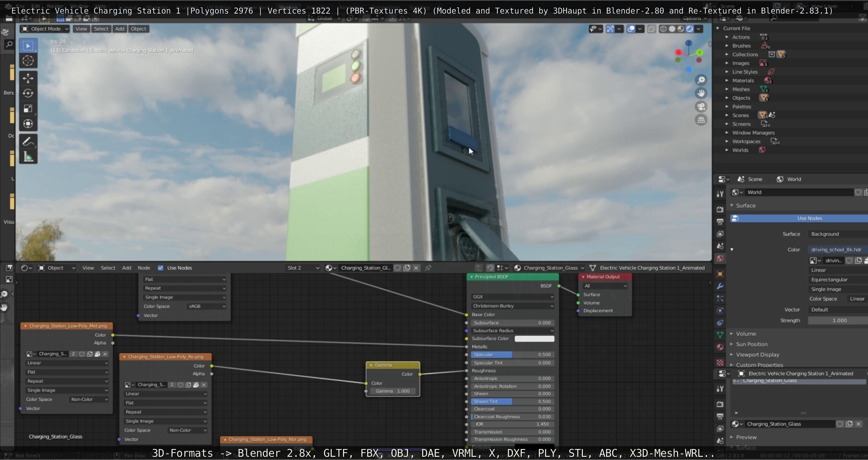The height and width of the screenshot is (460, 868).
Task: Select the Select Box tool
Action: pyautogui.click(x=28, y=45)
